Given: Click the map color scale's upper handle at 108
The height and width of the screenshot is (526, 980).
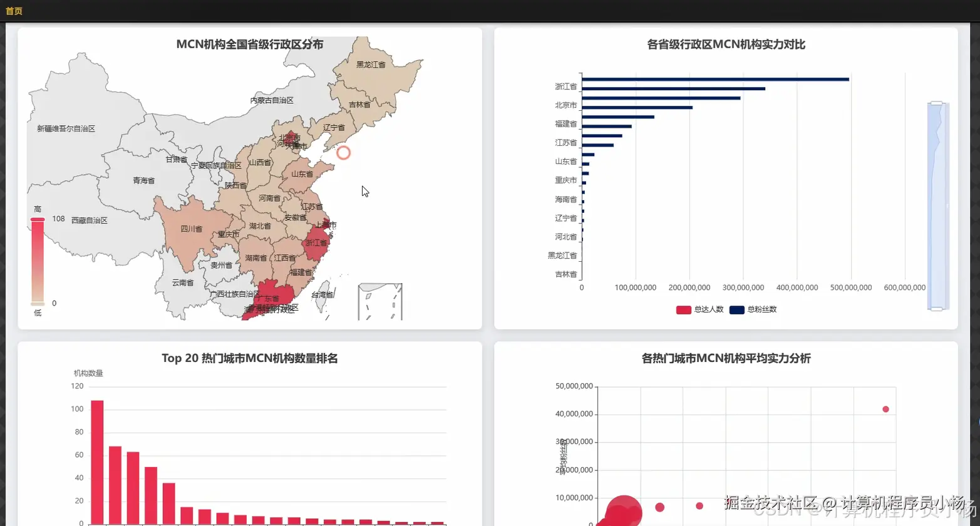Looking at the screenshot, I should click(38, 219).
